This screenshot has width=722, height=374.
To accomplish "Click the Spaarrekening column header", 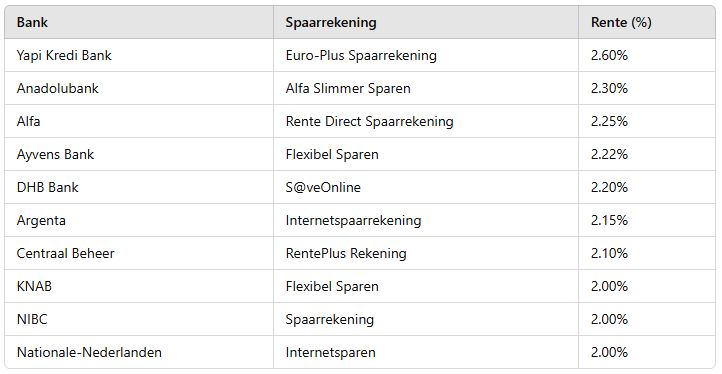I will coord(426,22).
